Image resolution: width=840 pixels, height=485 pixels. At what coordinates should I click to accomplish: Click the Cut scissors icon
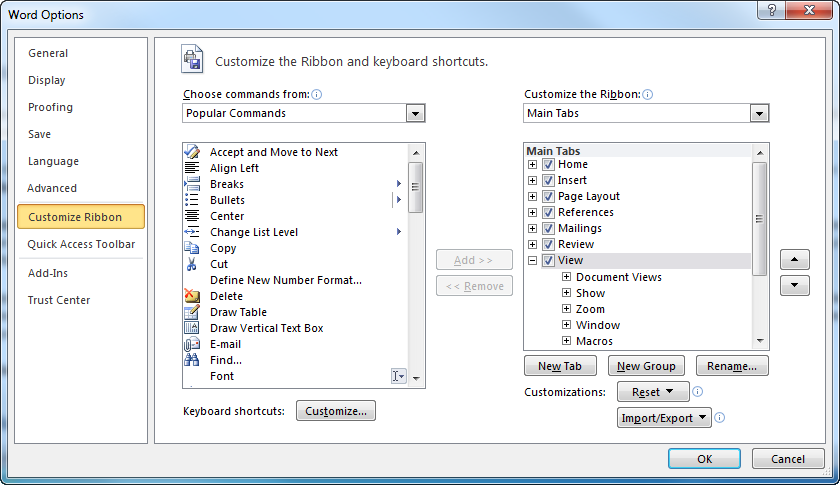(192, 264)
